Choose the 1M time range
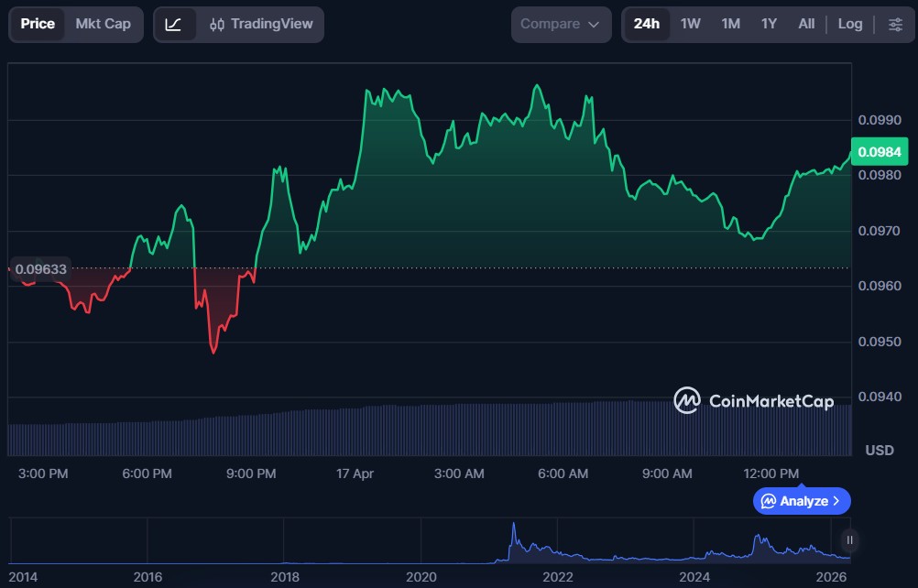This screenshot has width=918, height=588. pyautogui.click(x=730, y=24)
